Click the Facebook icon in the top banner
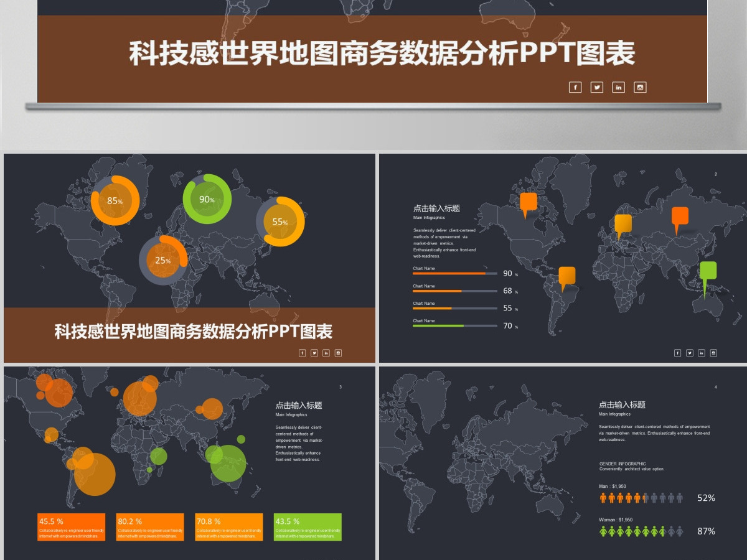Screen dimensions: 747x560 [575, 87]
